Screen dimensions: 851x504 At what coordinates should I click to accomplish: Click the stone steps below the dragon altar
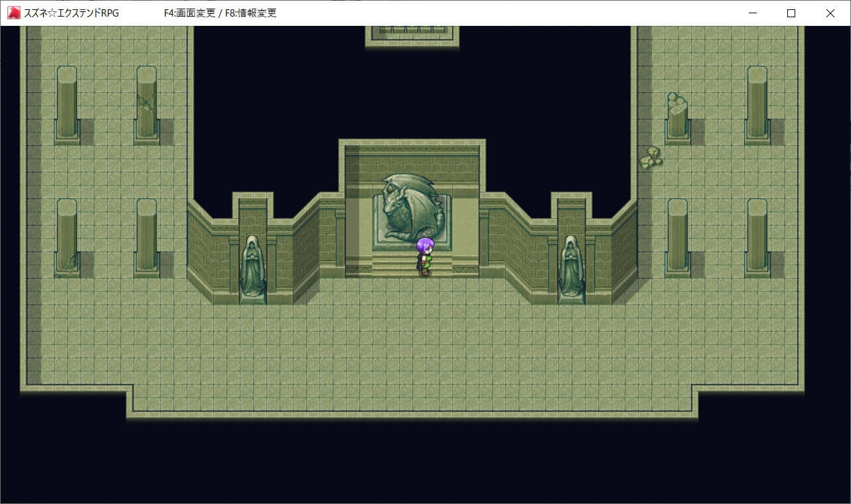pyautogui.click(x=412, y=264)
